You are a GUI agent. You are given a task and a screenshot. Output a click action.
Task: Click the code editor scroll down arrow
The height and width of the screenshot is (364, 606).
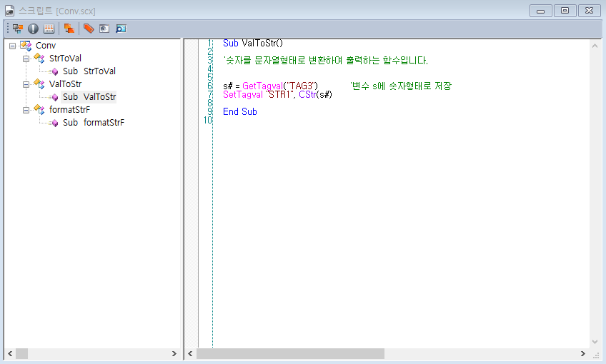point(595,342)
